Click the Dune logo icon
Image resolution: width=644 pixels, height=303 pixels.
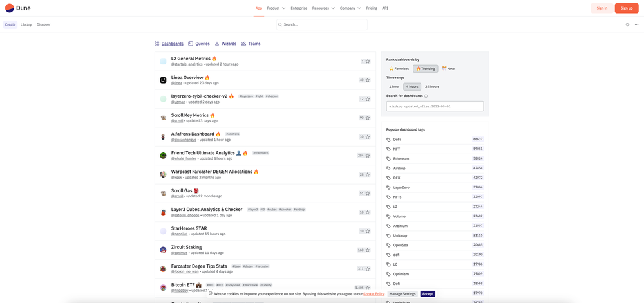[x=10, y=8]
